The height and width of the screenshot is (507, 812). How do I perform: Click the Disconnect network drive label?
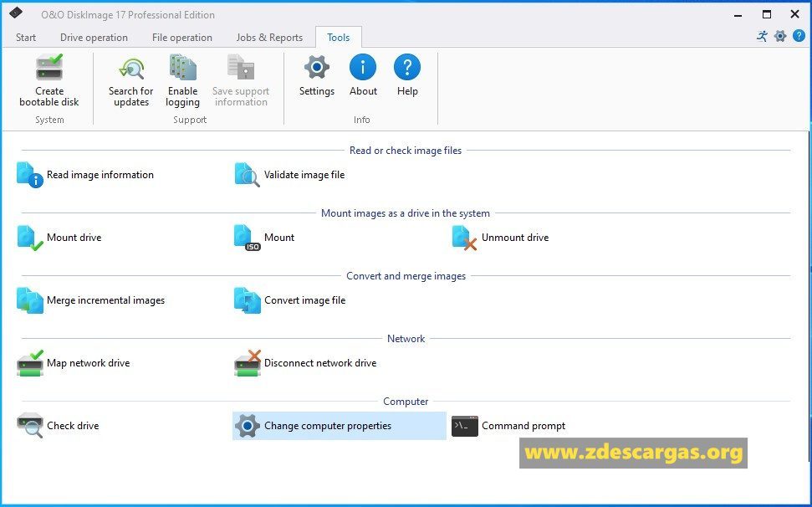point(320,363)
